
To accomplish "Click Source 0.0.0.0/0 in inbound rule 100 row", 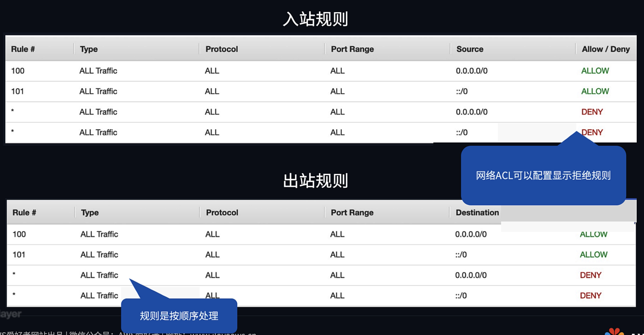I will [472, 71].
